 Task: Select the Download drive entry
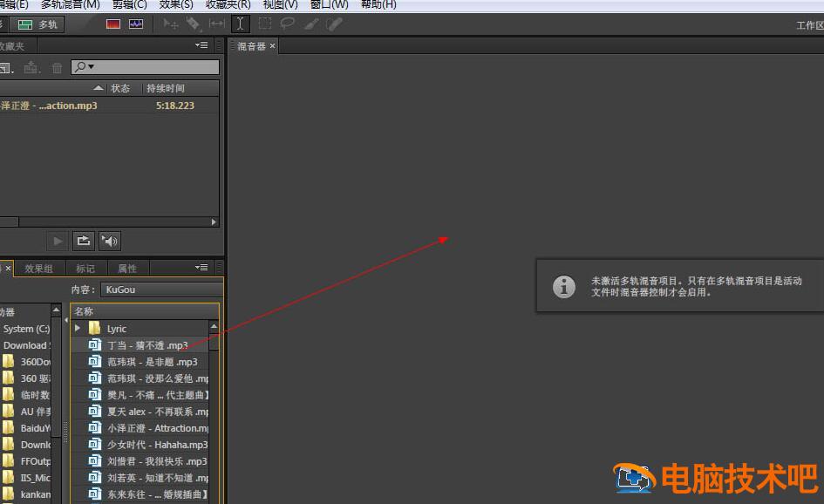pos(26,345)
